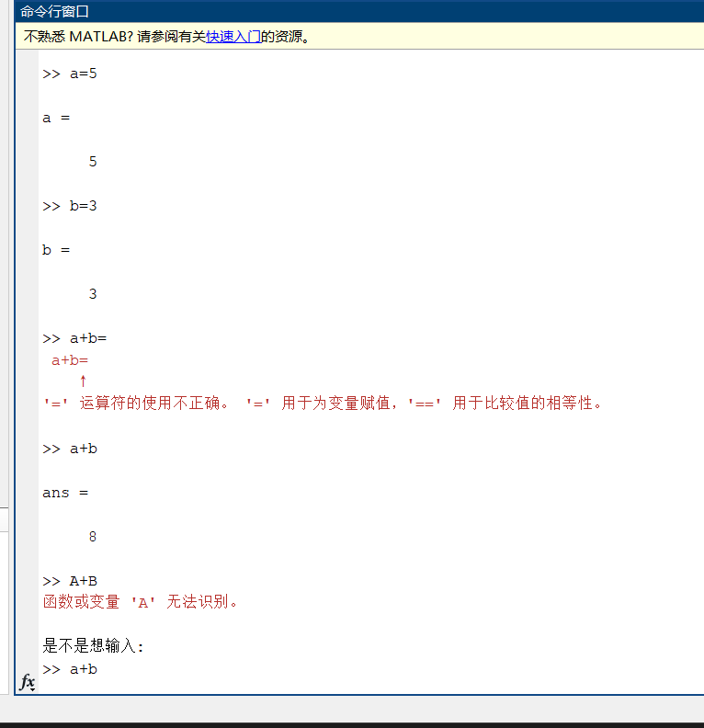Open the 快速入门 getting started link
Screen dimensions: 704x728
click(x=233, y=36)
